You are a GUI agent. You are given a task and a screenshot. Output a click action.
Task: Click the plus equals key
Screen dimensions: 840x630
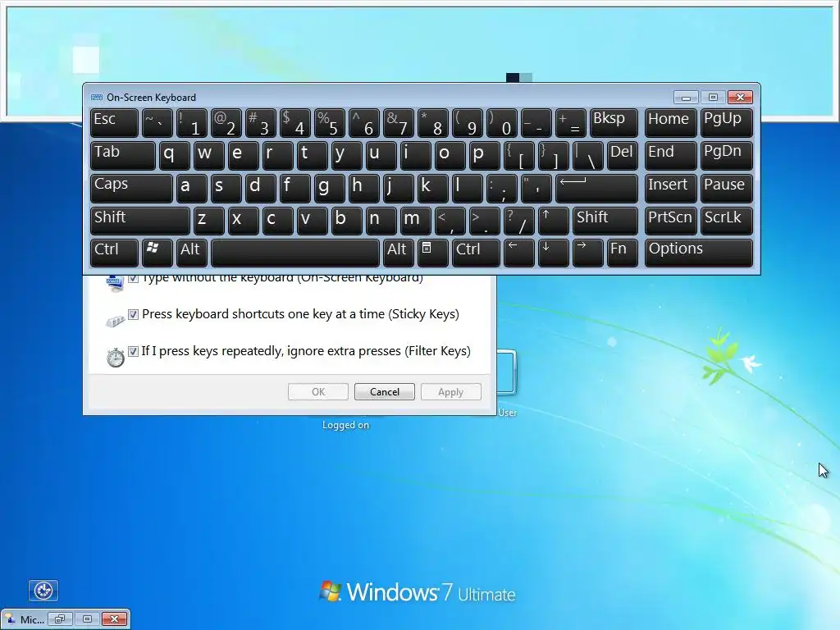pos(571,123)
